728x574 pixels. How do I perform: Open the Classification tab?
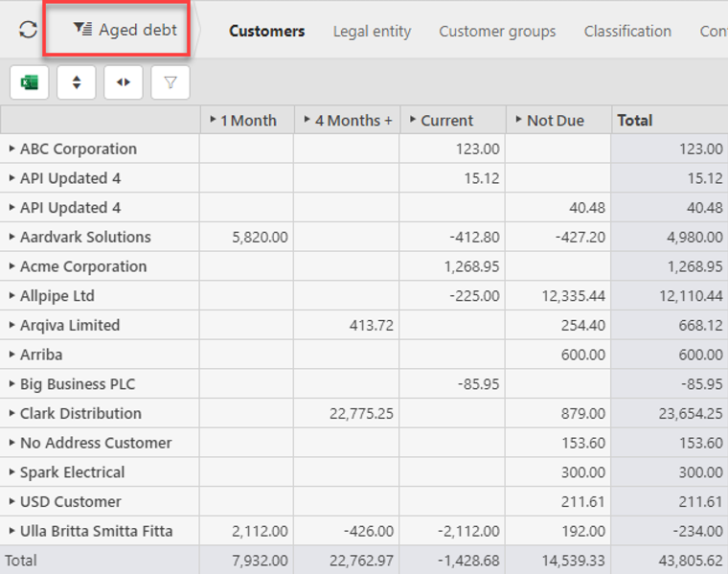pyautogui.click(x=627, y=32)
